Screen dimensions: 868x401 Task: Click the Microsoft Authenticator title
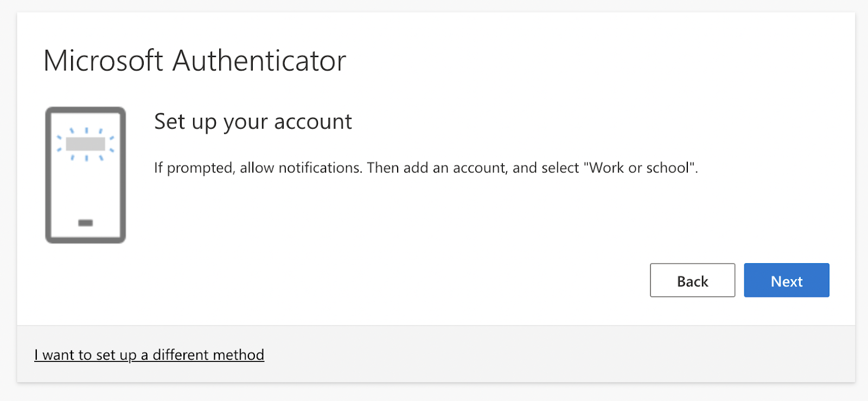(195, 60)
